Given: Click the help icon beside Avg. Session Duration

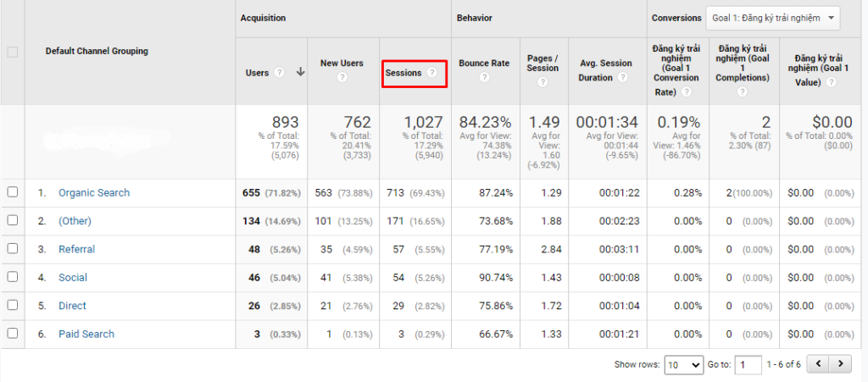Looking at the screenshot, I should click(623, 77).
